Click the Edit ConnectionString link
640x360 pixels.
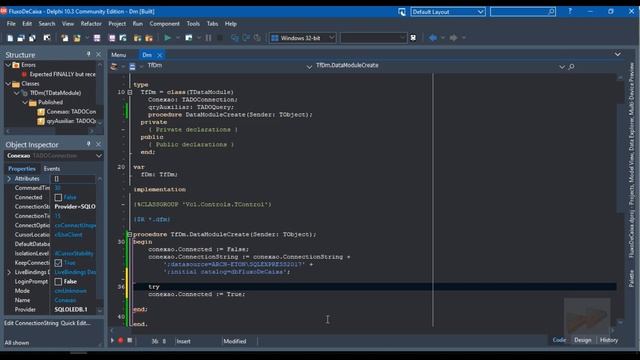tap(31, 323)
